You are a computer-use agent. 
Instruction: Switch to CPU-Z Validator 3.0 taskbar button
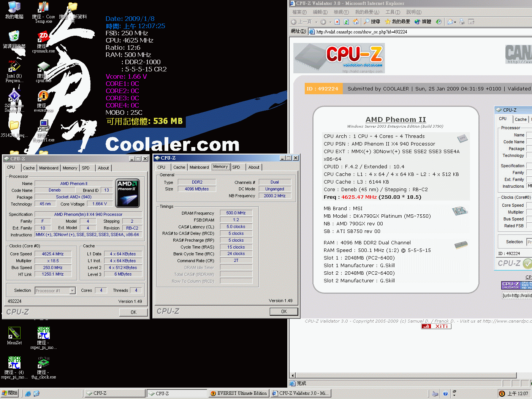coord(300,394)
